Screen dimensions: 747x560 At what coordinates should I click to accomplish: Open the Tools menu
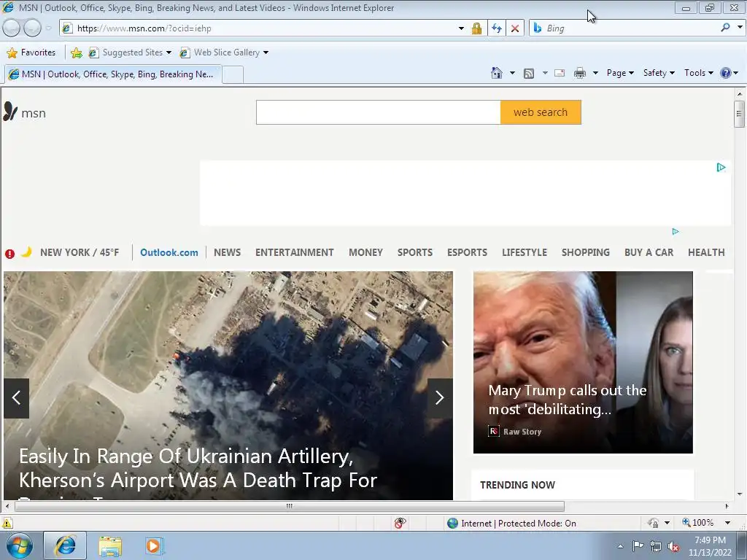coord(698,73)
